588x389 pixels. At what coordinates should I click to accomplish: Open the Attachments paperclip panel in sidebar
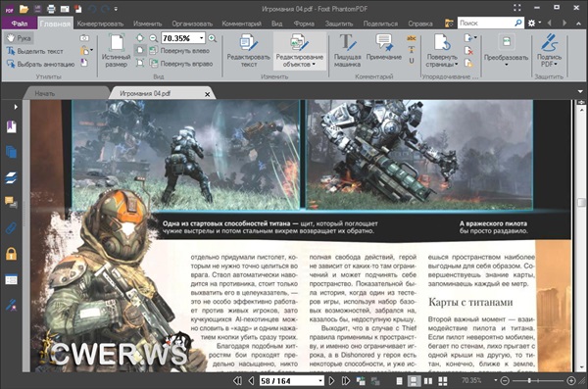tap(11, 228)
